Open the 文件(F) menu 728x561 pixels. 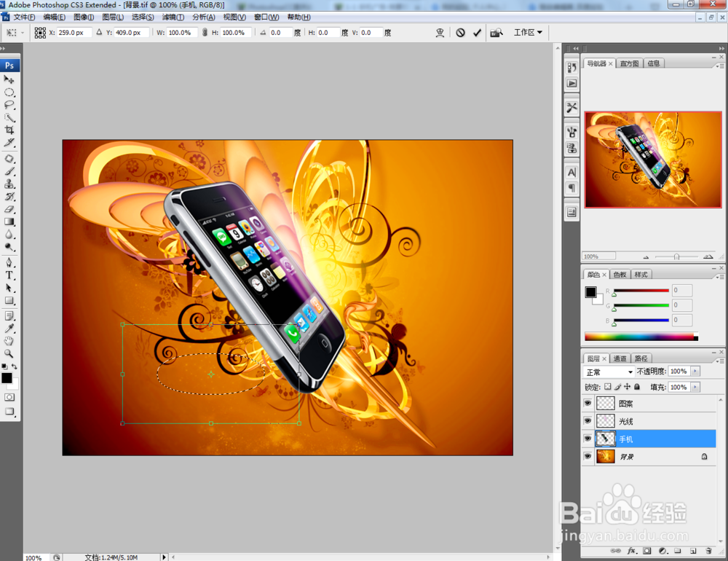24,17
